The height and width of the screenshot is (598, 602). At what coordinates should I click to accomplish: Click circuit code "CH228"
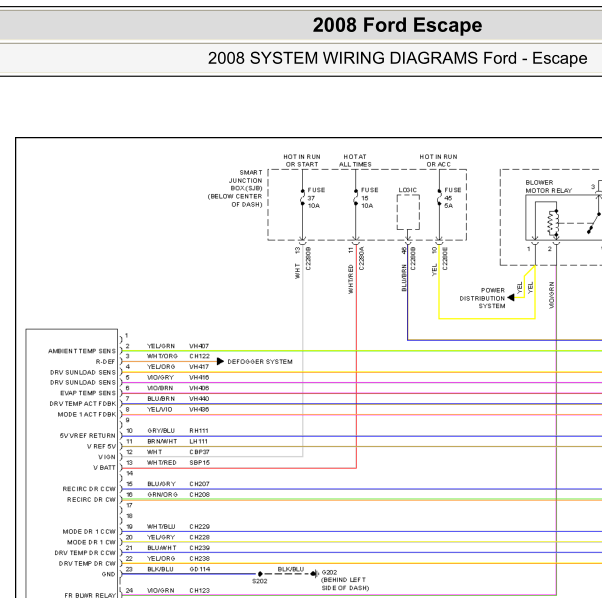(200, 537)
